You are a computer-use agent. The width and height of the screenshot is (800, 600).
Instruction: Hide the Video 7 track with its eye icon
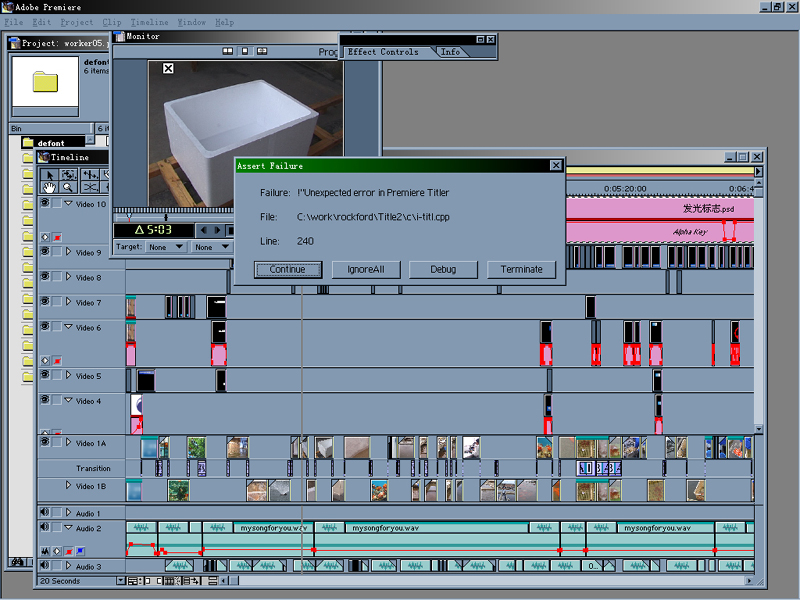(x=45, y=302)
